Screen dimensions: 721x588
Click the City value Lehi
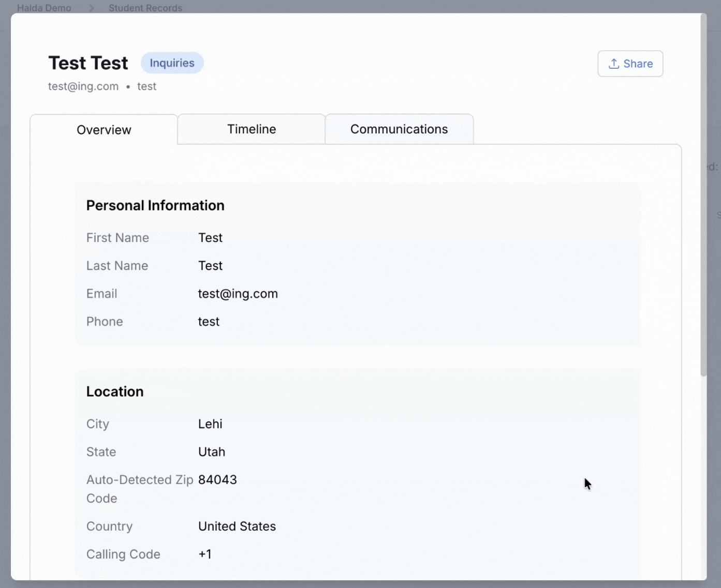[x=210, y=424]
